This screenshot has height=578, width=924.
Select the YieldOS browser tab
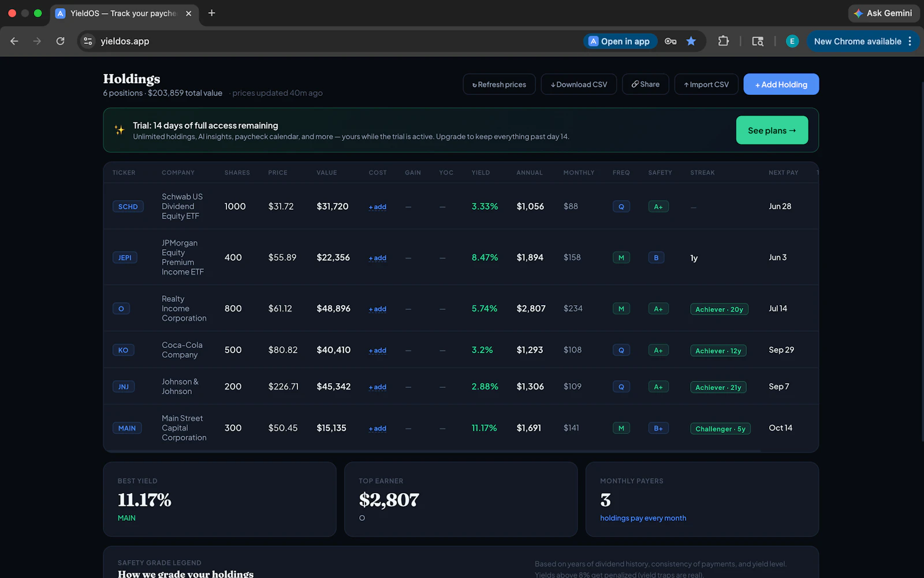point(125,13)
